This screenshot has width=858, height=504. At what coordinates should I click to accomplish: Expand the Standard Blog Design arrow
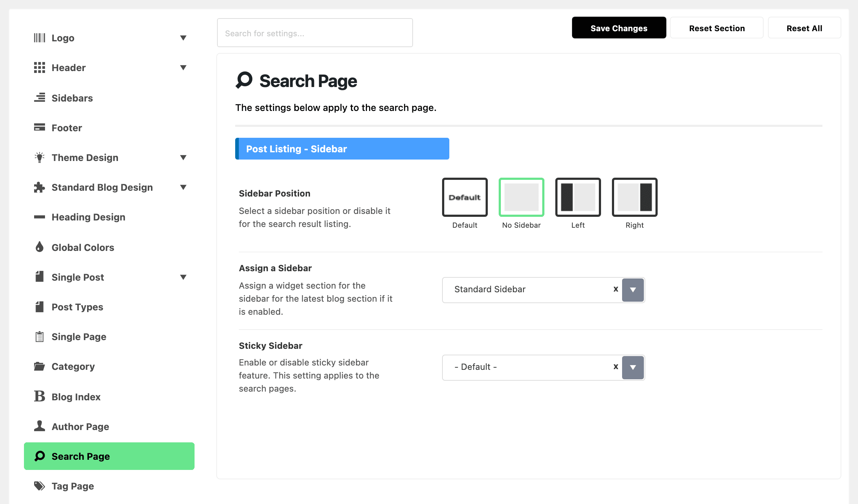(x=183, y=187)
